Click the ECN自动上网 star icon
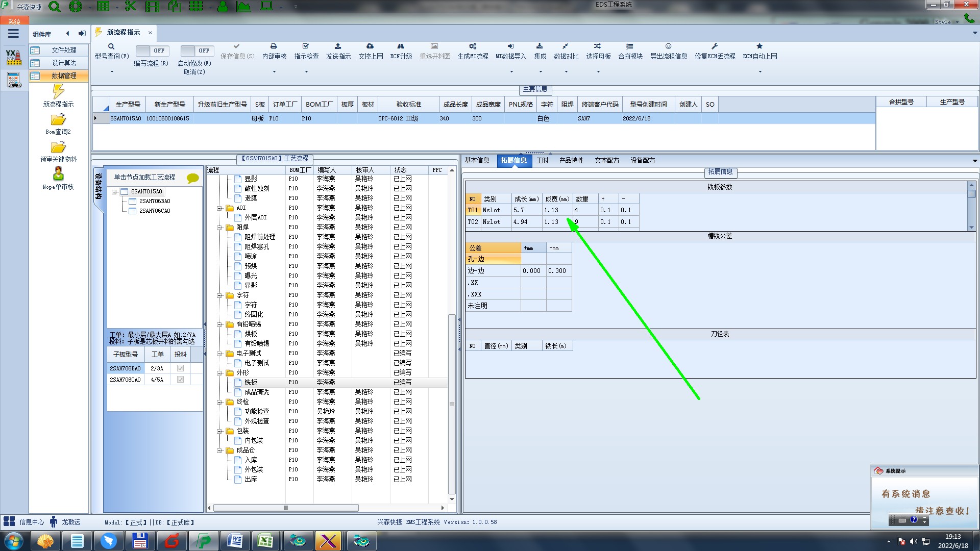Viewport: 980px width, 551px height. [x=759, y=46]
